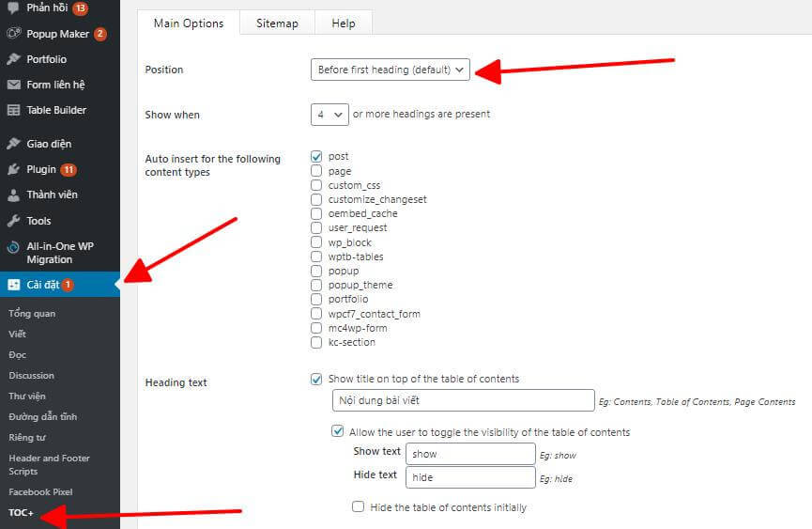Toggle Show title on top checkbox
Screen dimensions: 812x529
pyautogui.click(x=316, y=379)
